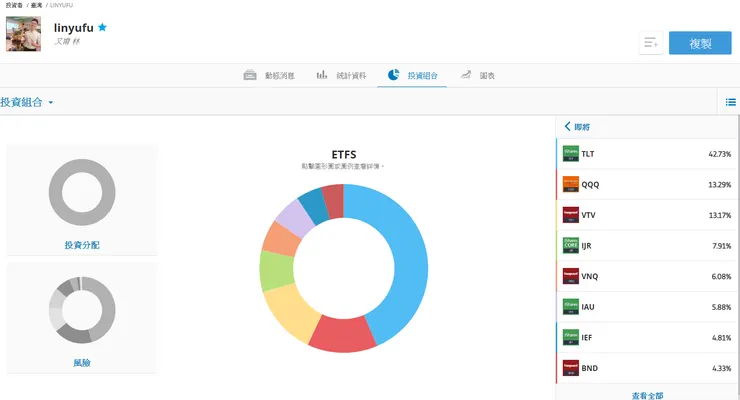Click the blue star badge beside linyufu
The width and height of the screenshot is (740, 400).
(102, 27)
